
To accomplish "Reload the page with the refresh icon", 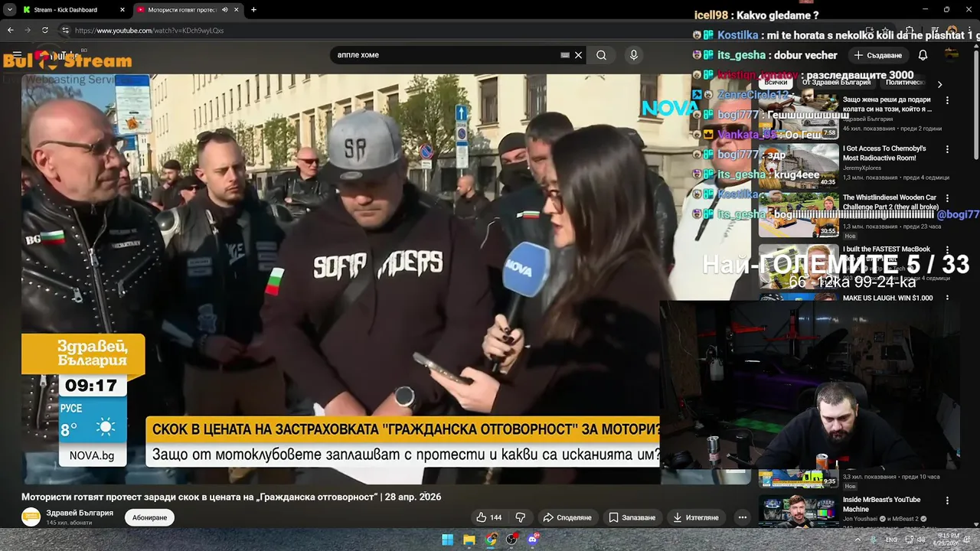I will pyautogui.click(x=44, y=30).
